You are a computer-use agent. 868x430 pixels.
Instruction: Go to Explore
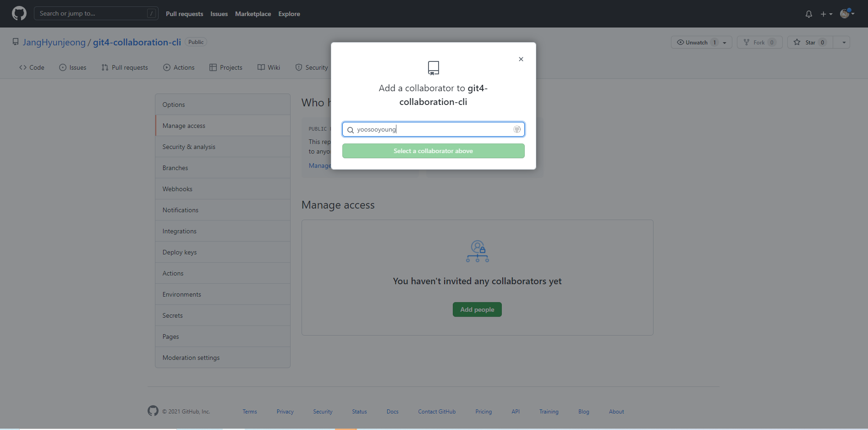[x=289, y=14]
